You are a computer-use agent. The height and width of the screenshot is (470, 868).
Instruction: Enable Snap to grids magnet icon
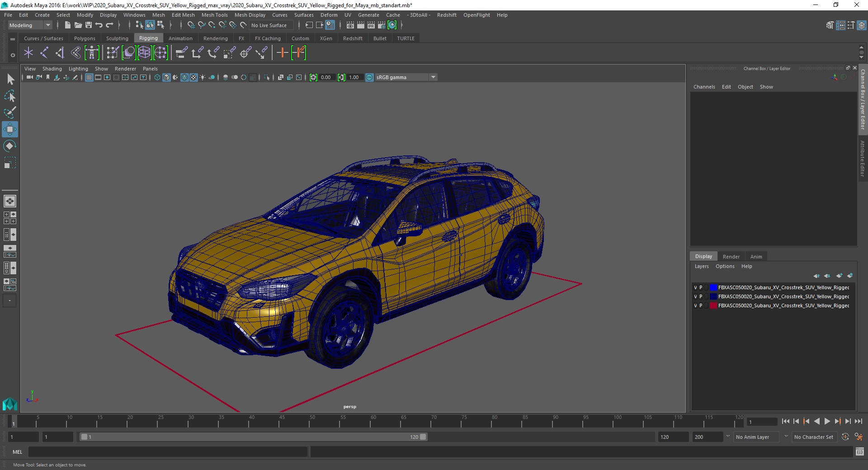(x=191, y=25)
